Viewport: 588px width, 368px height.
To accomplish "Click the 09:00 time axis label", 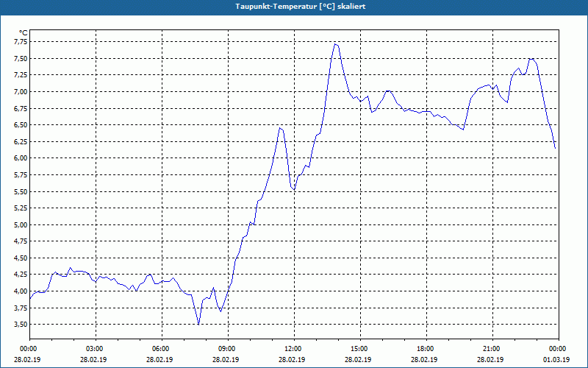I will [x=228, y=349].
